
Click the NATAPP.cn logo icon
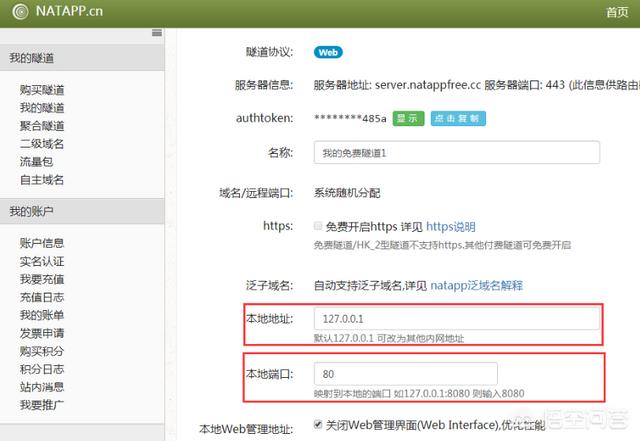[20, 11]
